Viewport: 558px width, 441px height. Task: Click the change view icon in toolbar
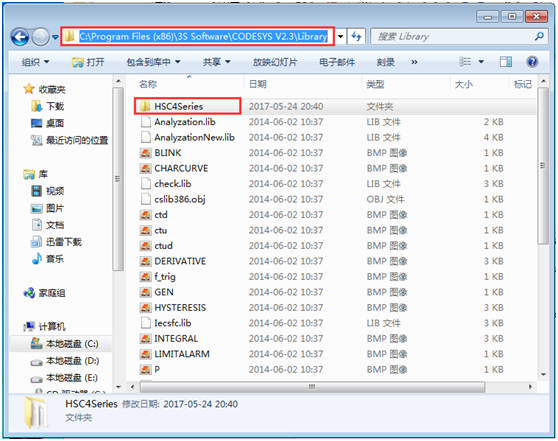tap(465, 62)
